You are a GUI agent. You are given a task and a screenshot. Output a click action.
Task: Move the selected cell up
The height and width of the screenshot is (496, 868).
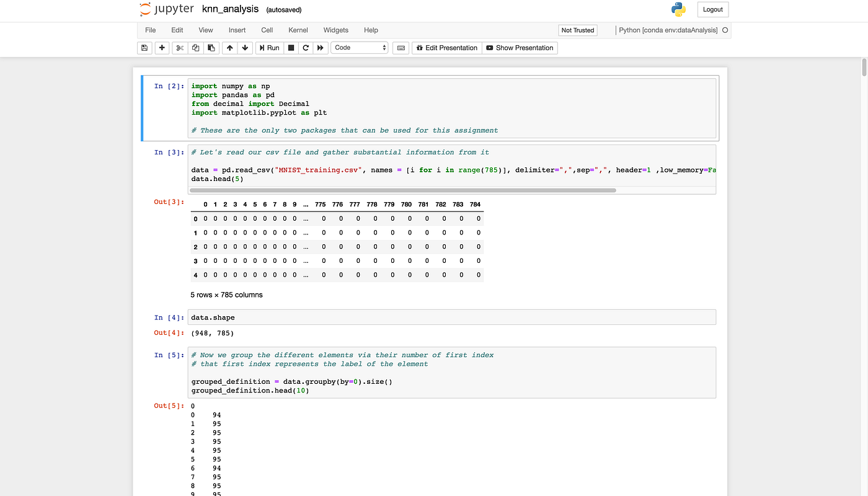click(x=229, y=48)
